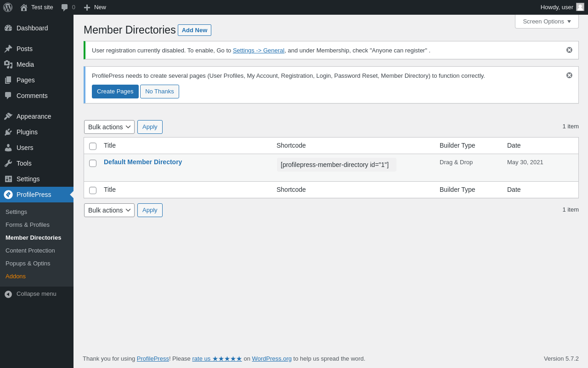
Task: Click the Tools wrench icon
Action: click(x=8, y=163)
